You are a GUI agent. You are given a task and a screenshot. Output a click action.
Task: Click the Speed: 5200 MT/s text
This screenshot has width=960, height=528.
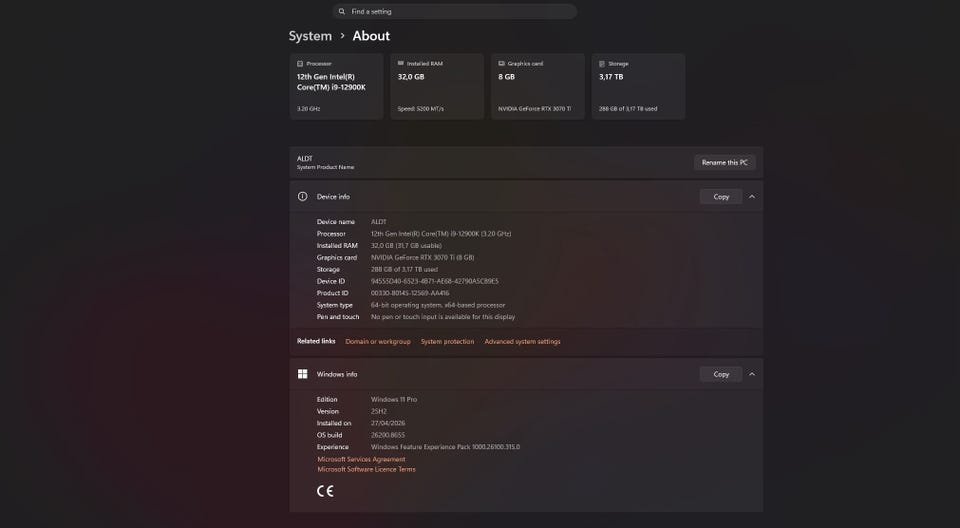421,109
